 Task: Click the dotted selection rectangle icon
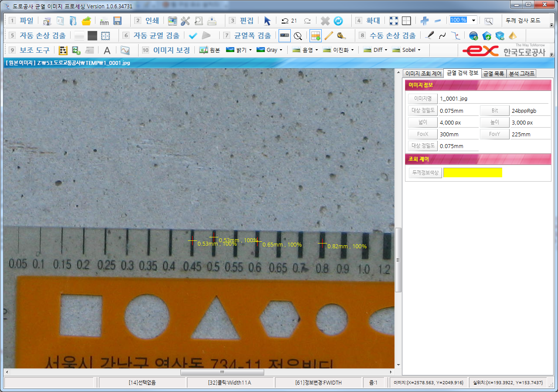[x=105, y=36]
